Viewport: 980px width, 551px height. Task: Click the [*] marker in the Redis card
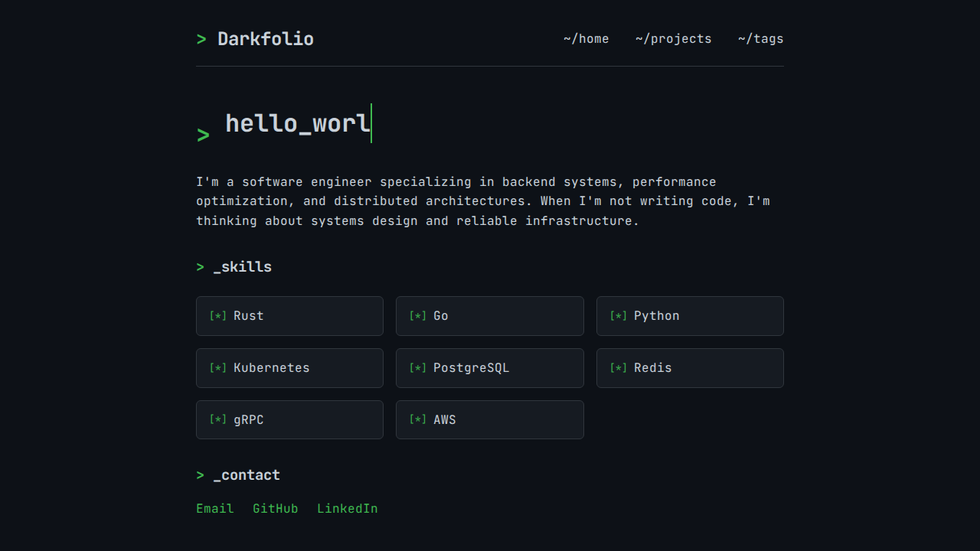618,367
